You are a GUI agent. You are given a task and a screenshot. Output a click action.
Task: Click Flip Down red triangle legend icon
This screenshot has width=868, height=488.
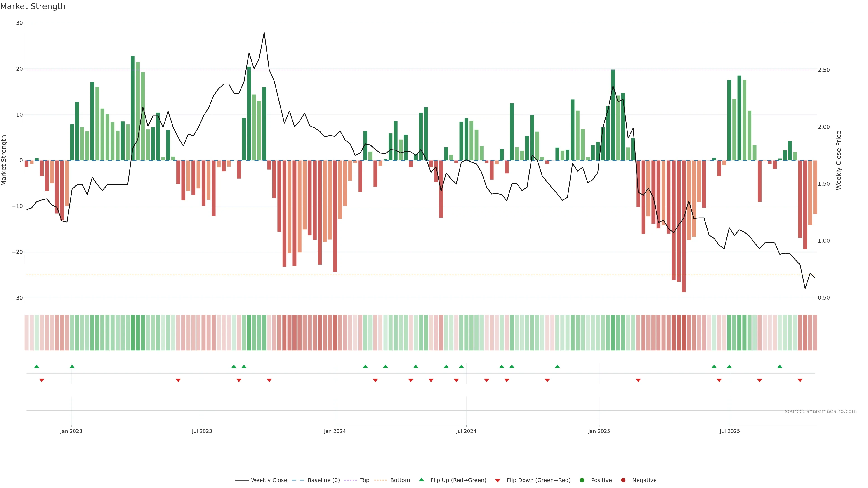498,480
